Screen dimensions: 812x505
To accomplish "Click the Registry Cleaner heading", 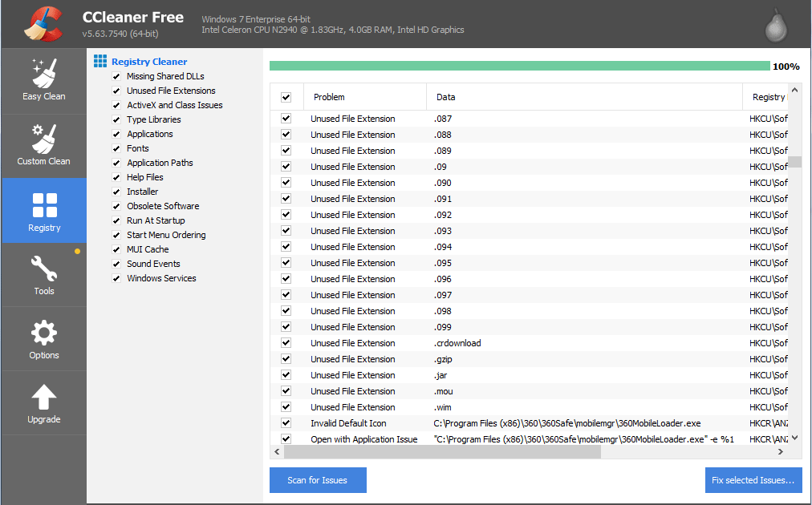I will click(149, 62).
